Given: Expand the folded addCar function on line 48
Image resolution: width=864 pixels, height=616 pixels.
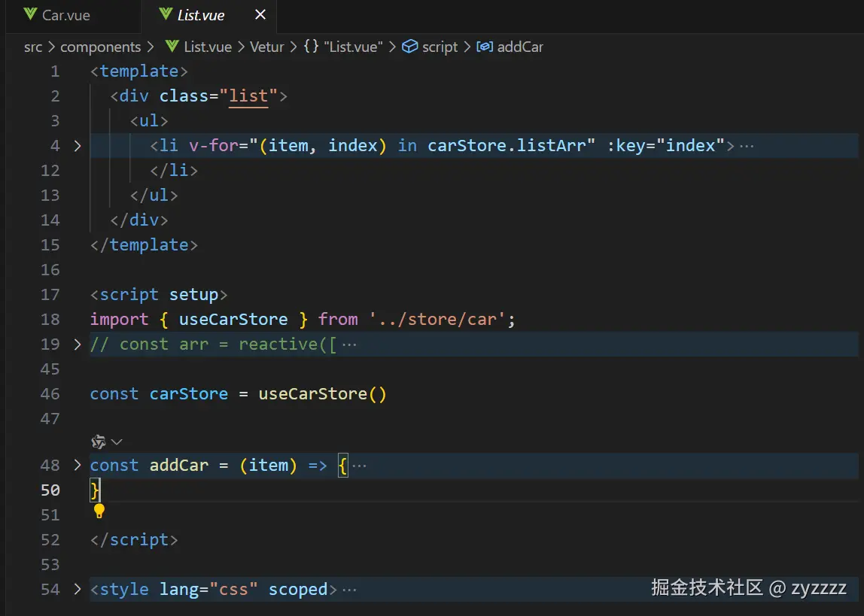Looking at the screenshot, I should coord(77,466).
